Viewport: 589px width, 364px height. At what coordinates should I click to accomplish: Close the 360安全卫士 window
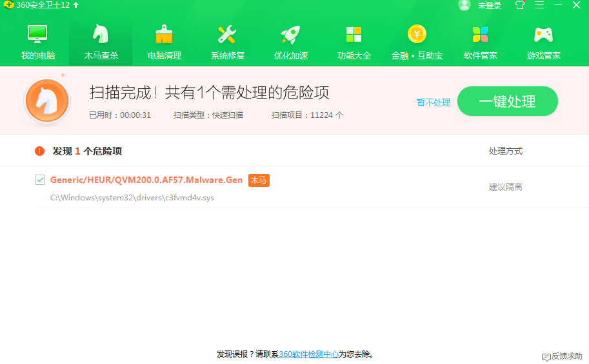(576, 5)
